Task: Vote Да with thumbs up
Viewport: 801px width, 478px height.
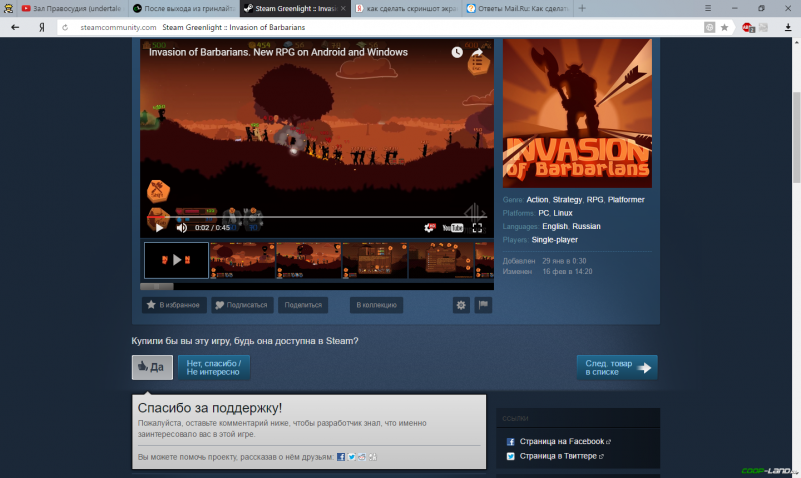Action: [x=152, y=367]
